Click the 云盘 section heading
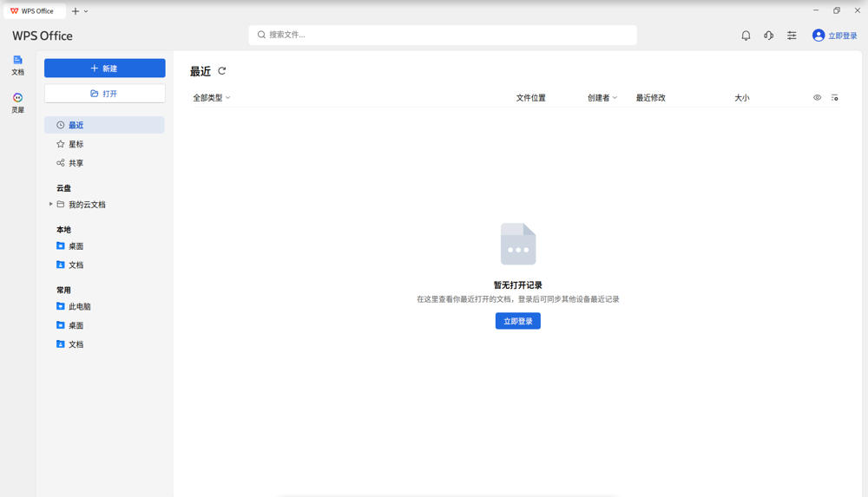Viewport: 868px width, 497px height. pos(63,188)
